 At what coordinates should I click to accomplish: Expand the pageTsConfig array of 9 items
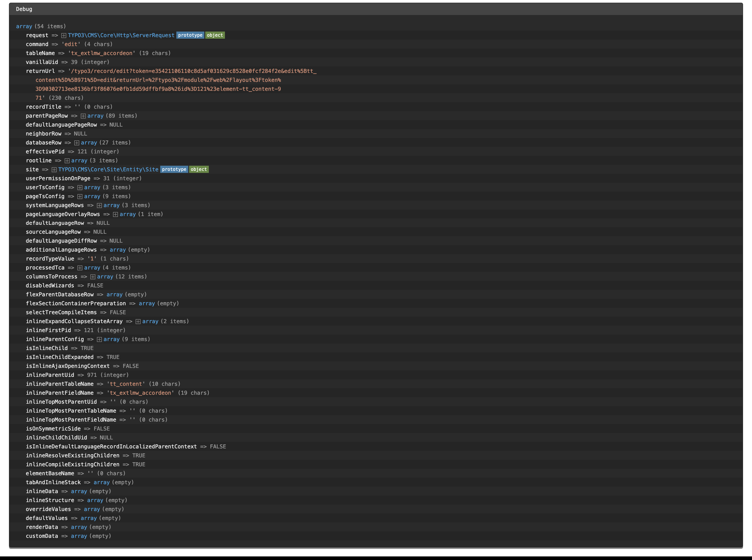click(80, 197)
